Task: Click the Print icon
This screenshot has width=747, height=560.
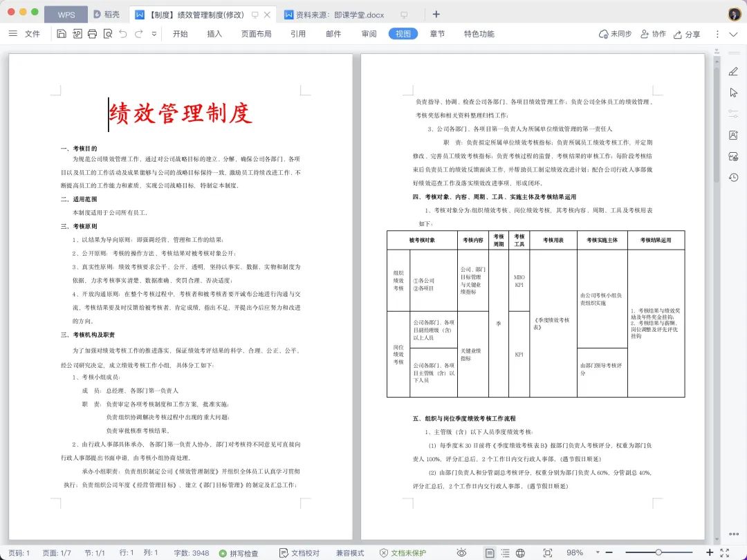Action: pos(93,34)
